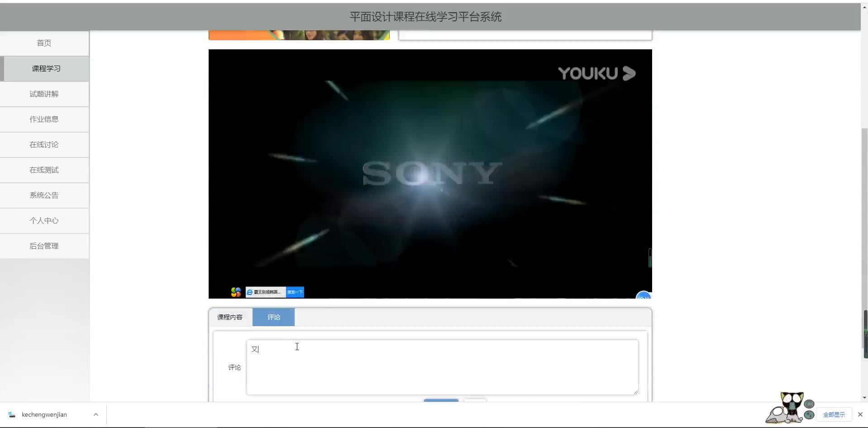Switch to the 课程内容 tab

[x=230, y=317]
